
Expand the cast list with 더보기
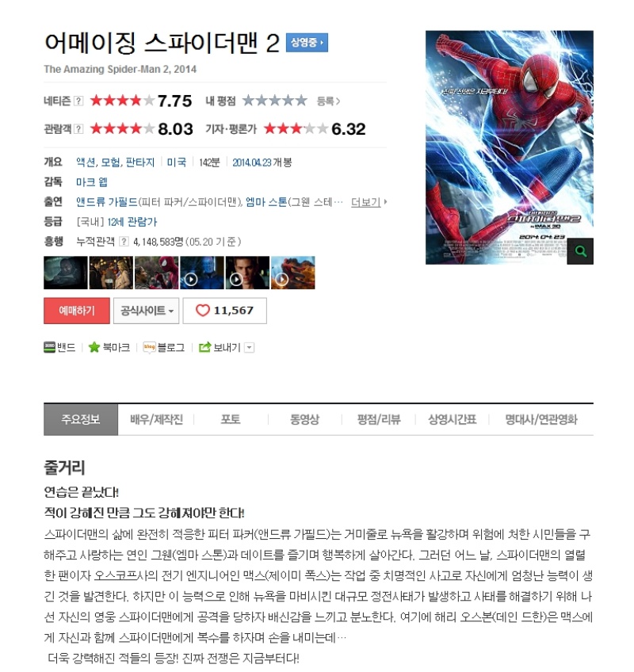(369, 202)
